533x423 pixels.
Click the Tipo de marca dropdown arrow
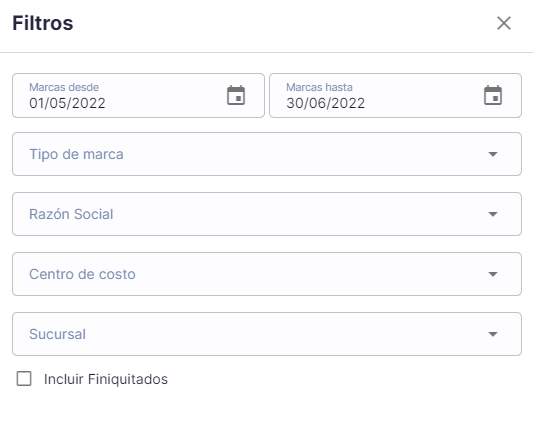pyautogui.click(x=493, y=154)
